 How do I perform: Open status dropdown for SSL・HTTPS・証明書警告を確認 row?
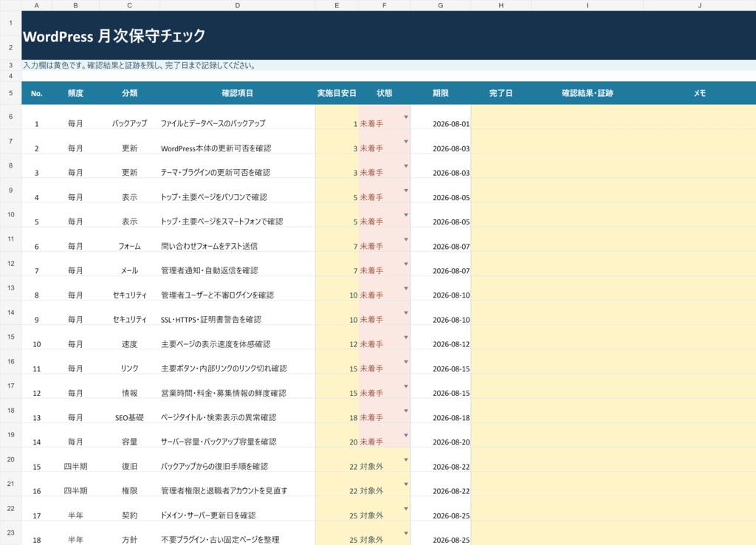point(405,313)
